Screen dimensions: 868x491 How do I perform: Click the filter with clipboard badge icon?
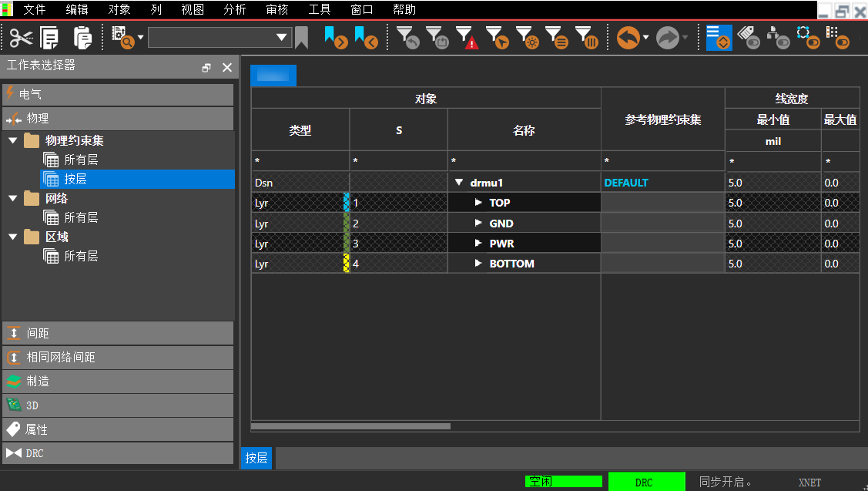437,38
